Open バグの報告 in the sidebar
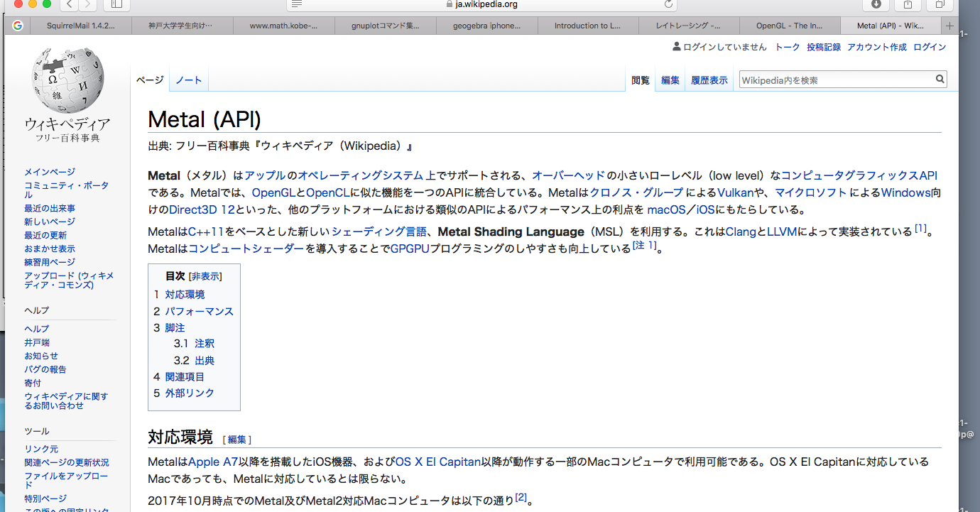This screenshot has width=980, height=512. click(x=45, y=369)
